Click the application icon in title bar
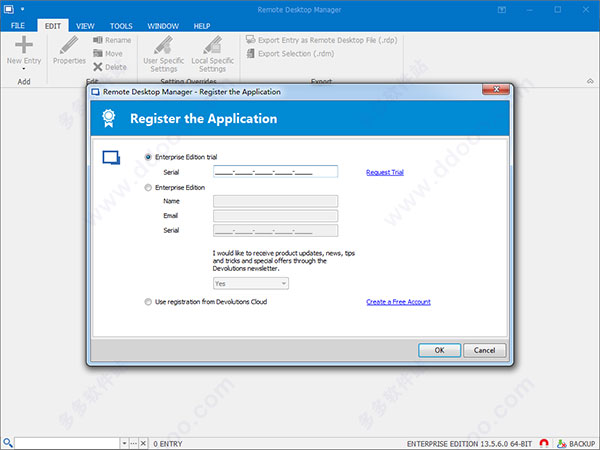The width and height of the screenshot is (600, 450). coord(8,9)
